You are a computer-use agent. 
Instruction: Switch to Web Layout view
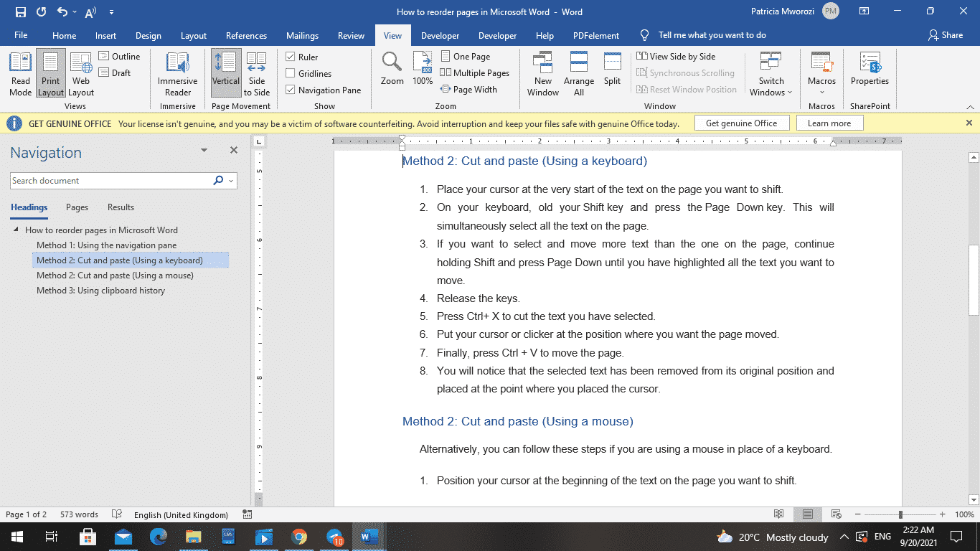click(x=81, y=73)
